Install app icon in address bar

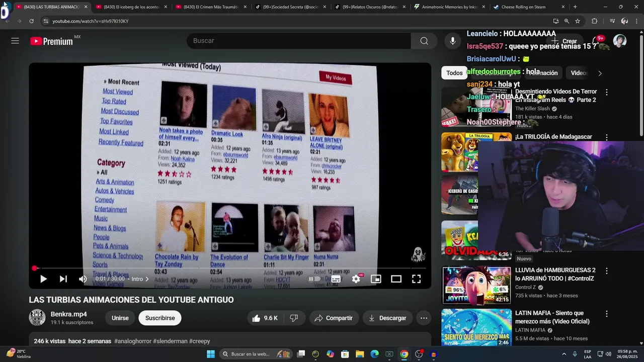tap(555, 21)
